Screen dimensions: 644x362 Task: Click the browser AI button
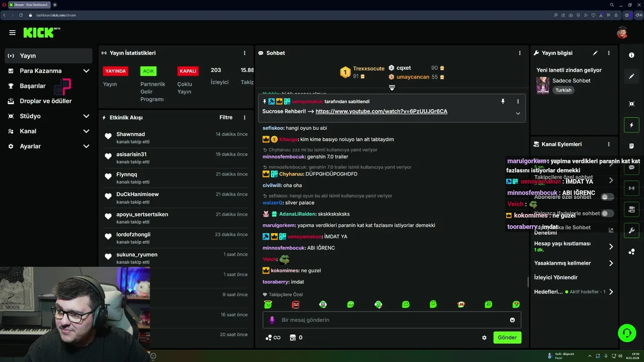click(x=640, y=15)
